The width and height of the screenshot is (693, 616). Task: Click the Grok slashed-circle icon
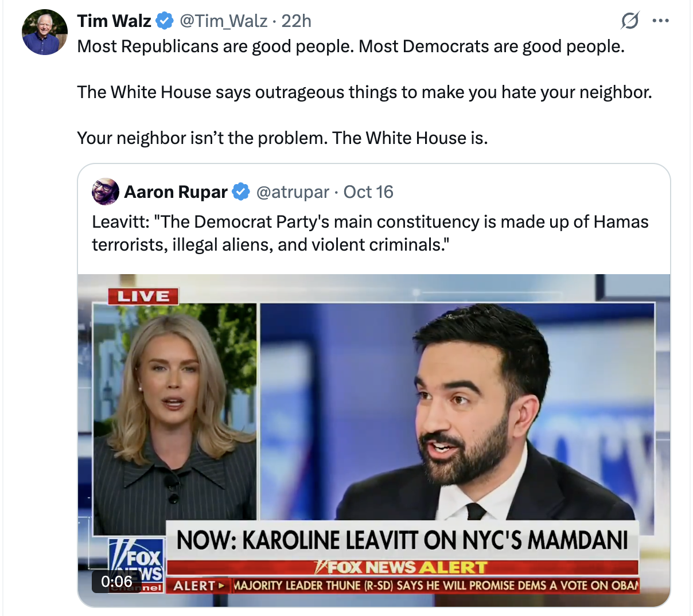point(630,21)
